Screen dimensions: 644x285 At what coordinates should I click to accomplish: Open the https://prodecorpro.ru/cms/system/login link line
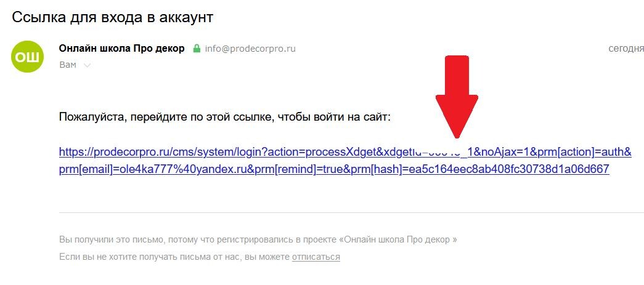click(x=345, y=153)
